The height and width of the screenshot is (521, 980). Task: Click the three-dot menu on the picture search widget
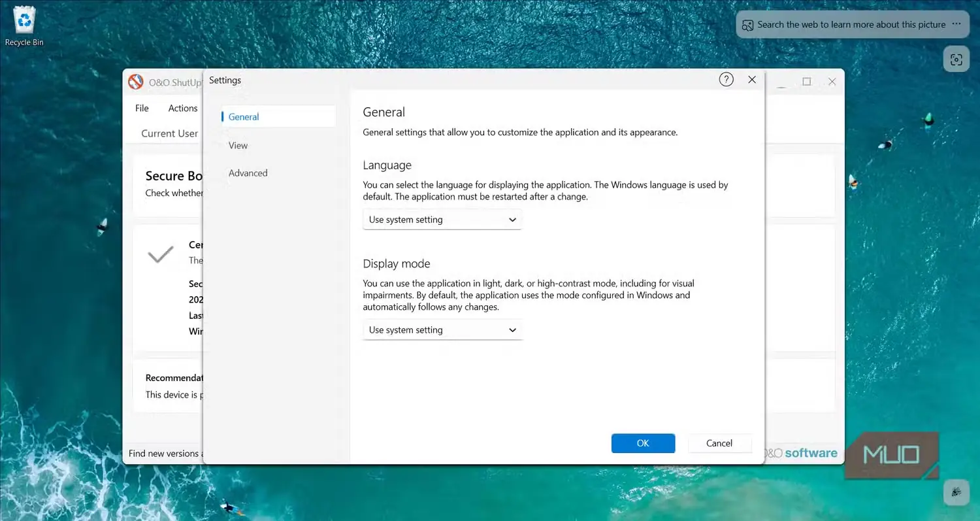coord(956,24)
